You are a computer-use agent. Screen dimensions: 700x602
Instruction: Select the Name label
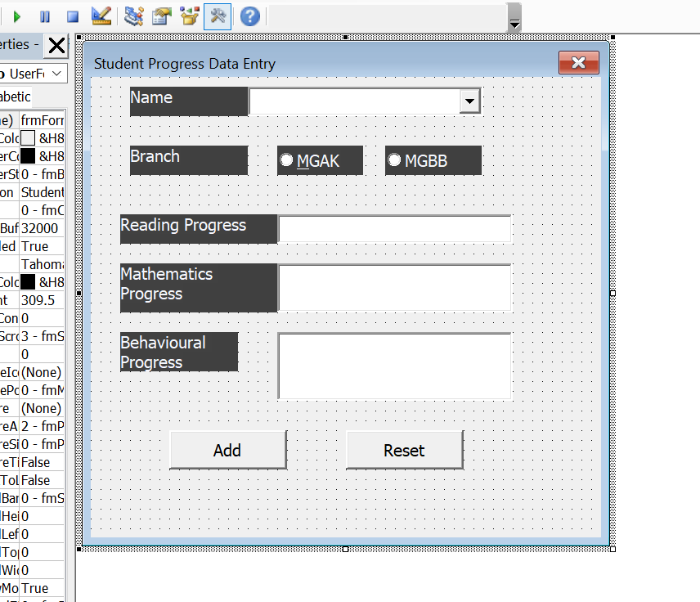pyautogui.click(x=189, y=101)
